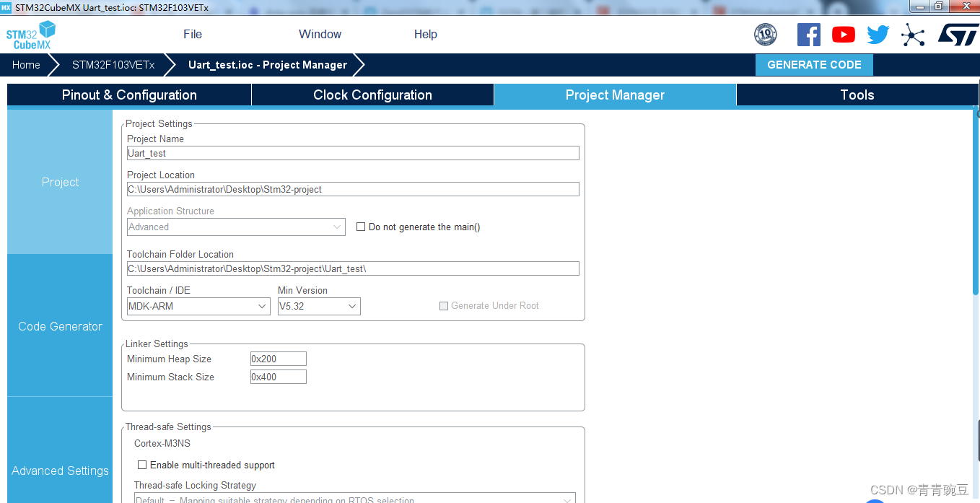Open the Facebook icon link
This screenshot has width=980, height=503.
tap(808, 35)
